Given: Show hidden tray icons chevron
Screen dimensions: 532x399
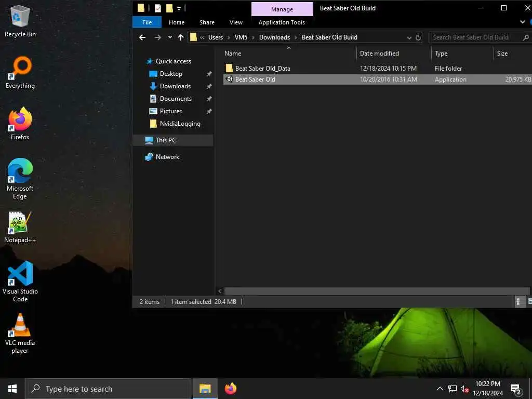Looking at the screenshot, I should (440, 389).
